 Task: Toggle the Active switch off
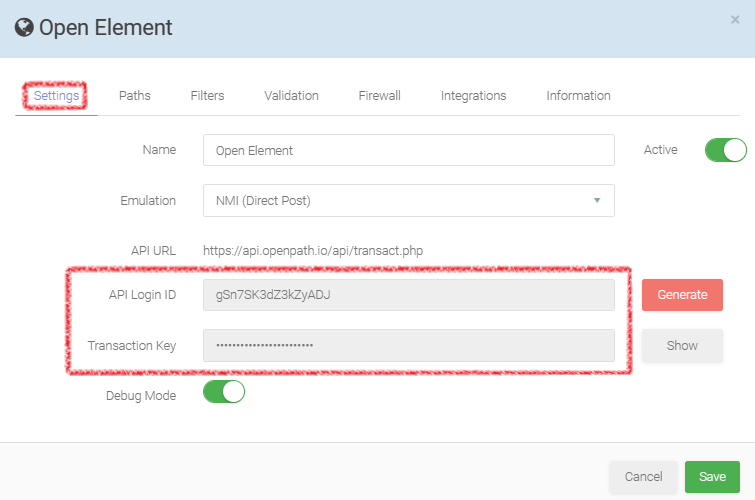[x=725, y=150]
